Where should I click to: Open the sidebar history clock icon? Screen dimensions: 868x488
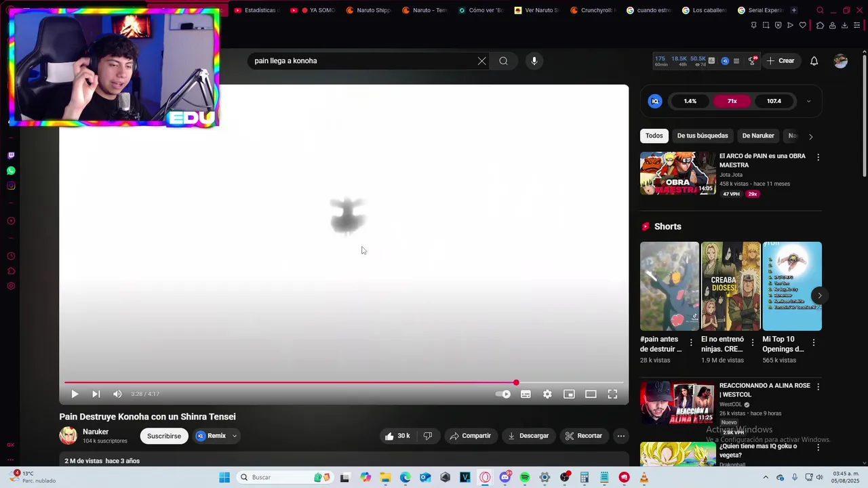pyautogui.click(x=11, y=256)
